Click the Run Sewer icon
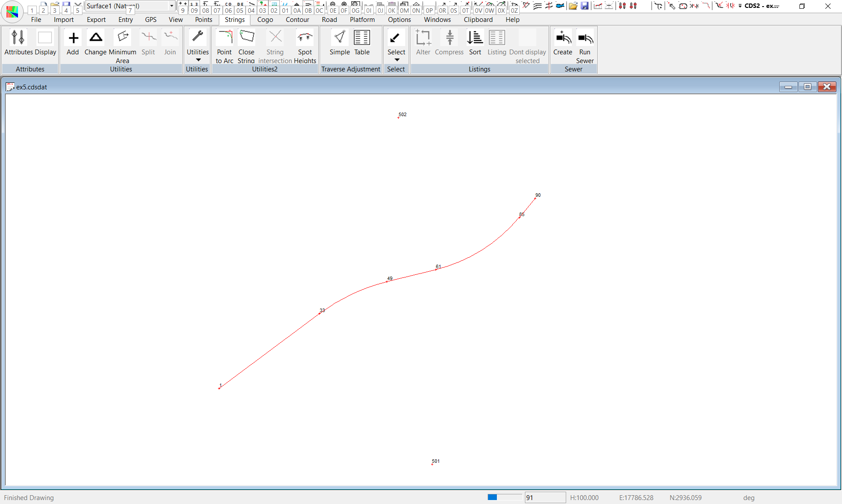842x504 pixels. [x=585, y=38]
